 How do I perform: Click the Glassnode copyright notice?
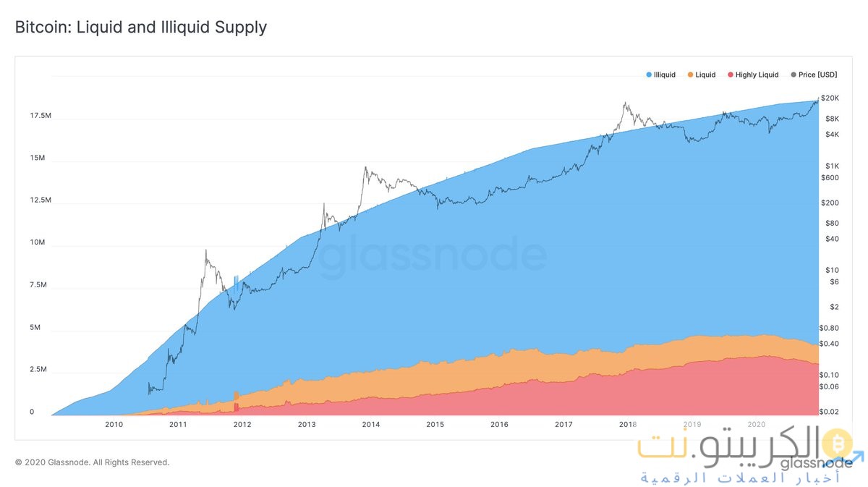[x=92, y=462]
